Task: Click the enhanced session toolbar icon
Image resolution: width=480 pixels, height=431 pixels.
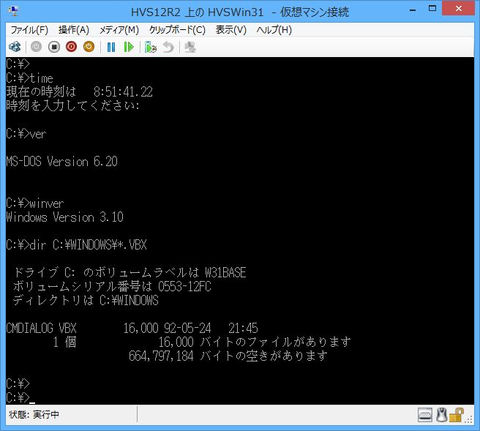Action: [x=190, y=47]
